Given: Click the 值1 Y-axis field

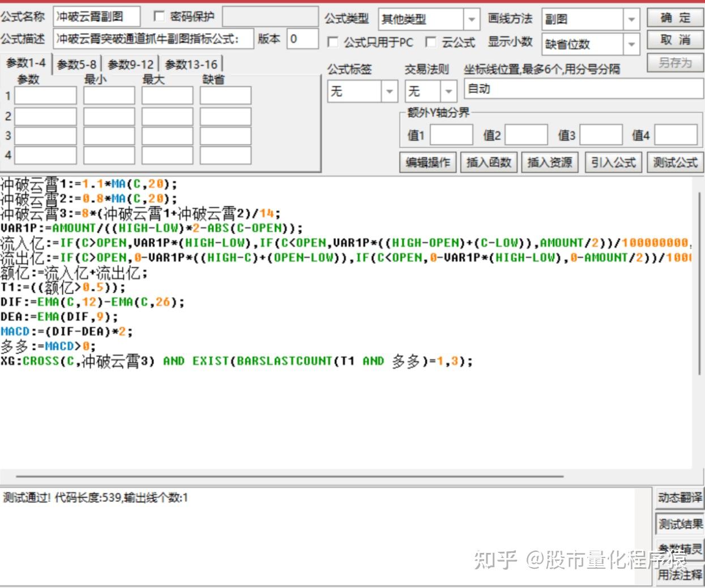Looking at the screenshot, I should click(451, 135).
